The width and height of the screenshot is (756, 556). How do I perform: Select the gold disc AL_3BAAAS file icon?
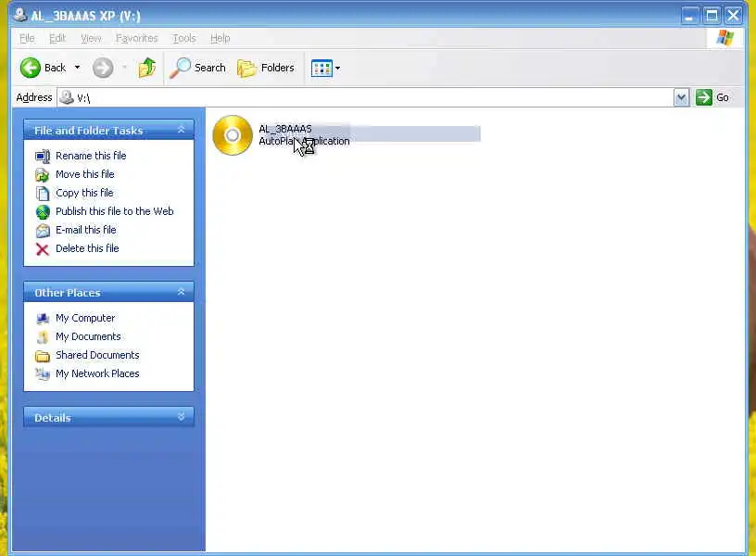(x=233, y=135)
